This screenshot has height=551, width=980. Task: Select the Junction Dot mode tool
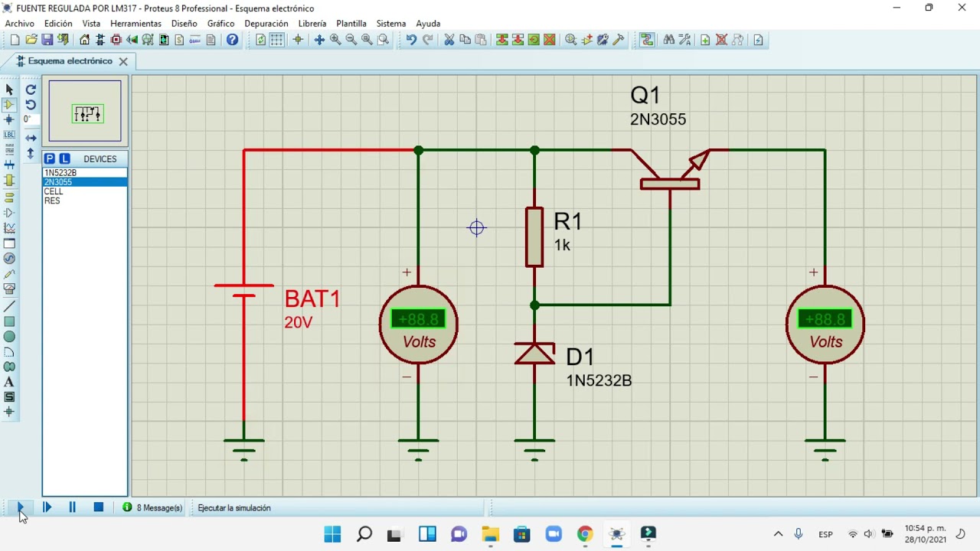[x=9, y=120]
